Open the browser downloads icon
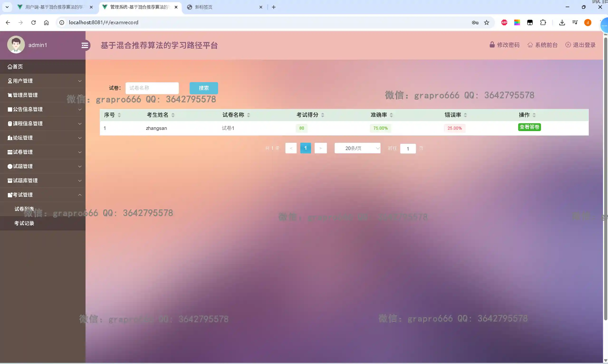The height and width of the screenshot is (364, 608). 562,23
